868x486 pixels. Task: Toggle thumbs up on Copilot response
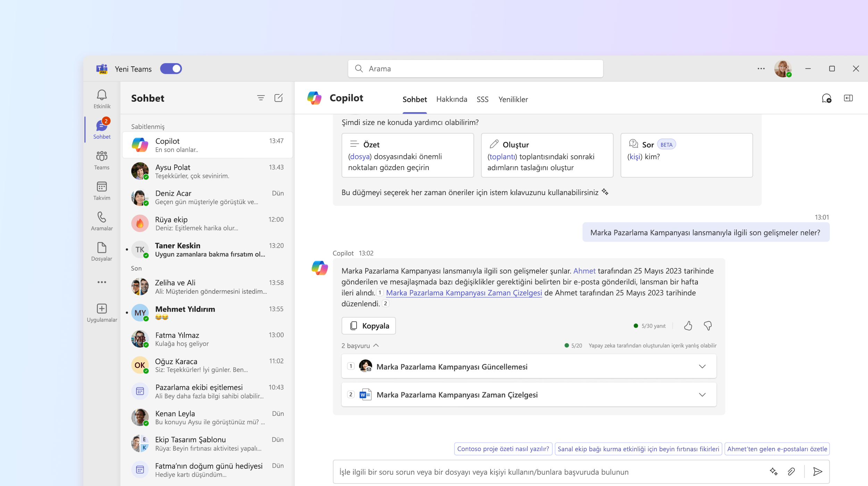coord(687,326)
